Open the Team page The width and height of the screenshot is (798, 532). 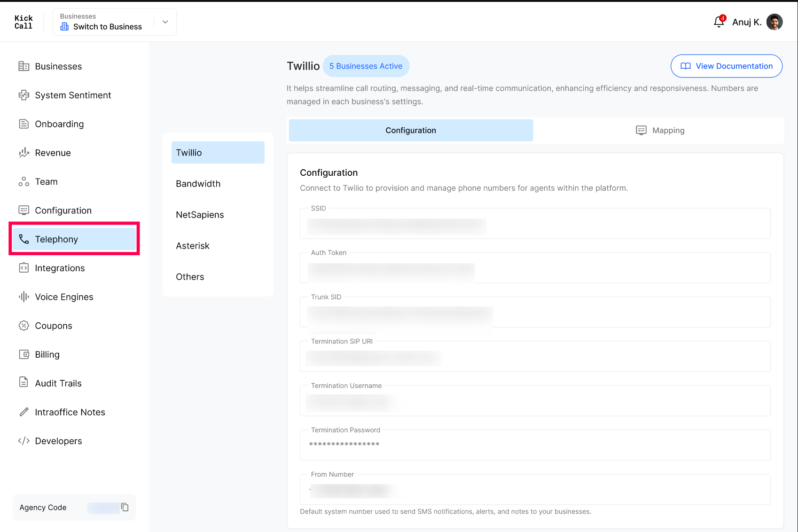coord(74,181)
